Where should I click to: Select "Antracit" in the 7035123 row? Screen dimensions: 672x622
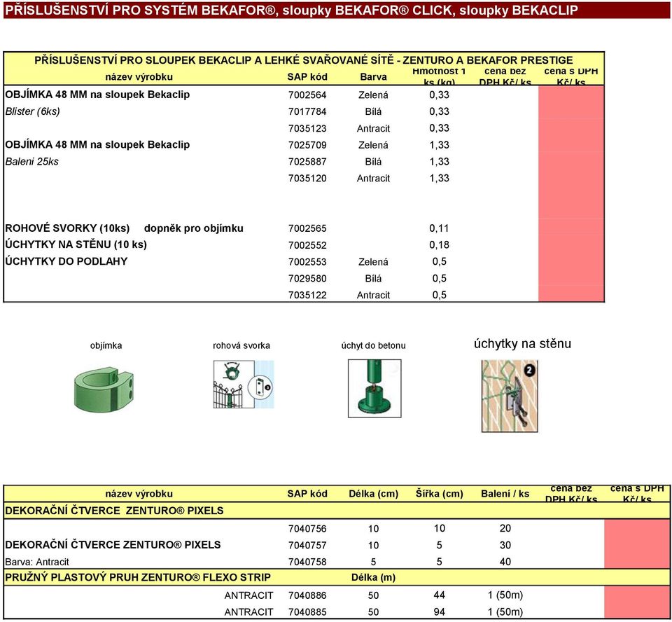coord(373,128)
